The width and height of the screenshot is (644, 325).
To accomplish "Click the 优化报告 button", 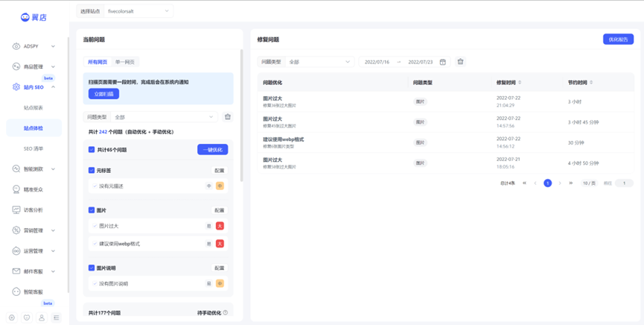I will click(618, 39).
